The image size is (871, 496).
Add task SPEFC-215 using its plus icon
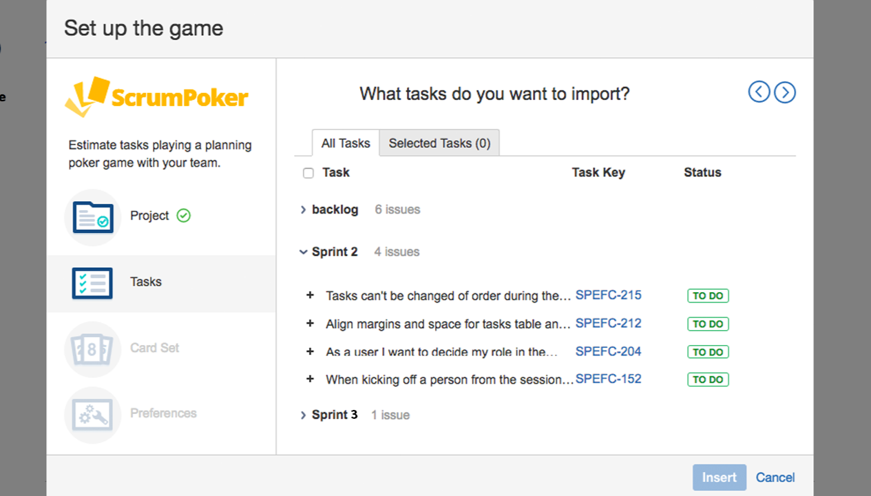tap(310, 296)
